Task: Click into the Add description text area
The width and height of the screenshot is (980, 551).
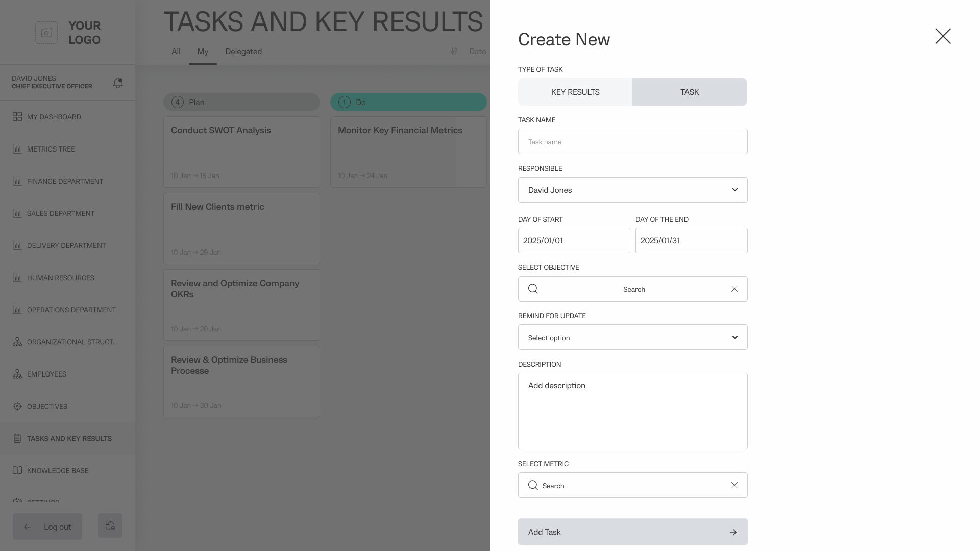Action: click(632, 411)
